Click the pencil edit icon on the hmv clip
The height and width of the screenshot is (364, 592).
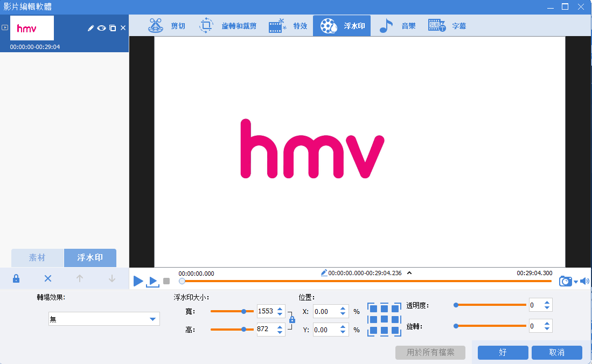pos(90,28)
